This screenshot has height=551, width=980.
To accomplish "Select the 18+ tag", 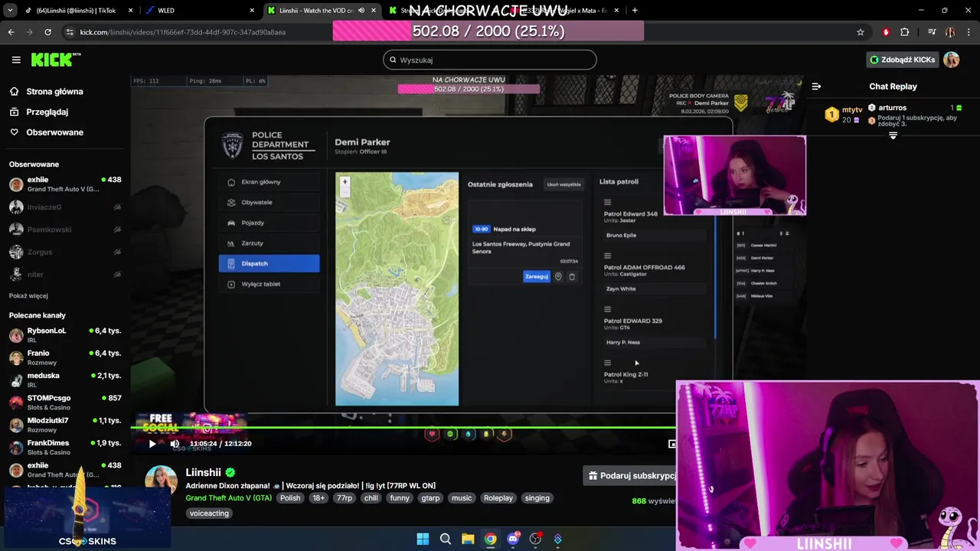I will tap(318, 498).
